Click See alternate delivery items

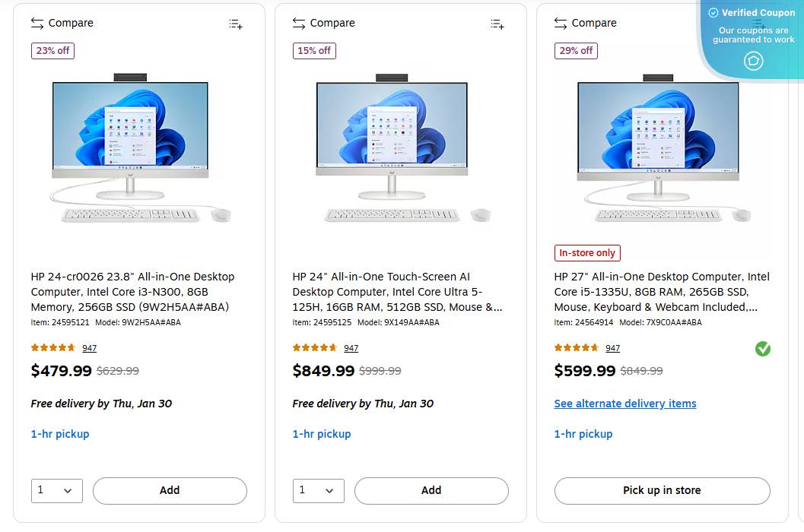click(625, 404)
